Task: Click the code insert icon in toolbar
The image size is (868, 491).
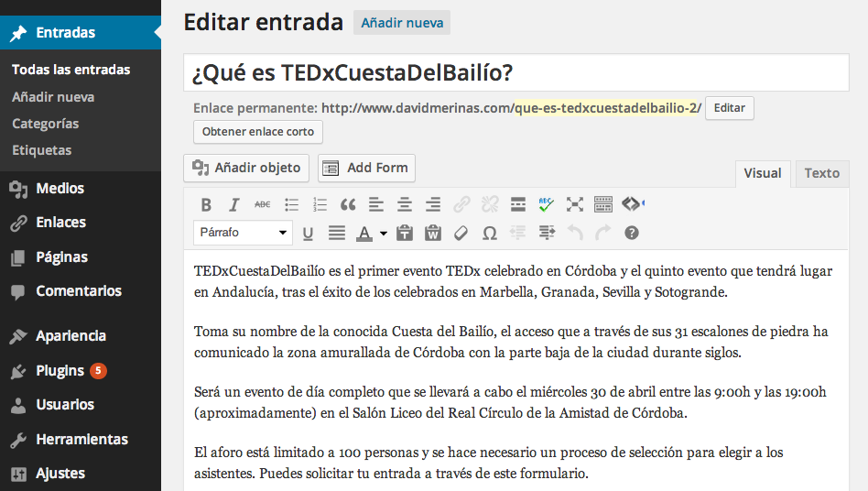Action: coord(633,203)
